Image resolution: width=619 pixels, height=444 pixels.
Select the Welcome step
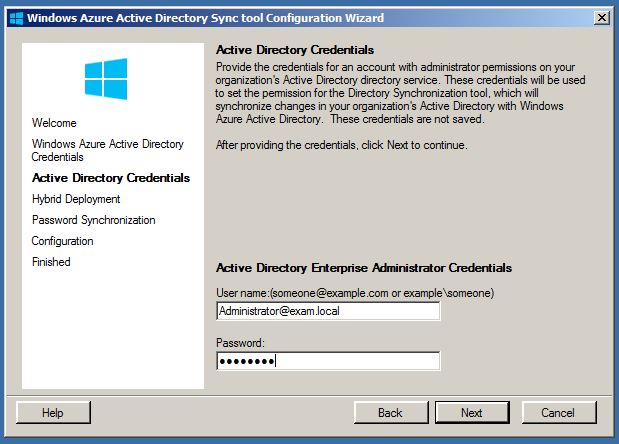(x=54, y=123)
